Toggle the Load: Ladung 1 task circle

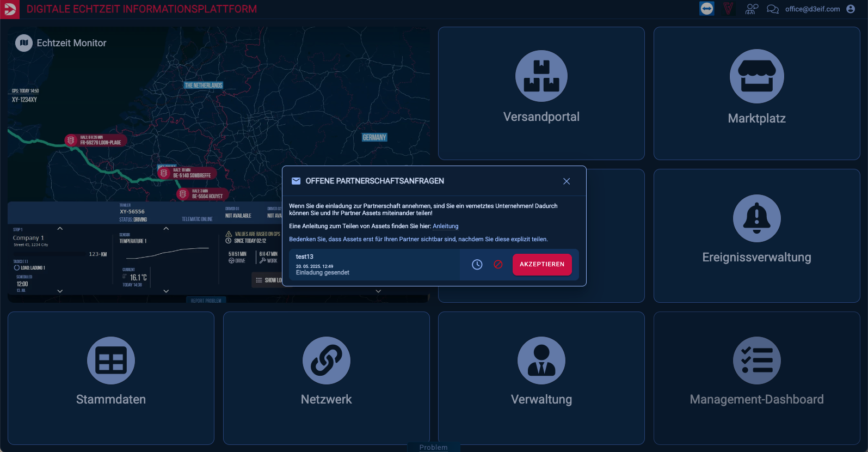[x=17, y=268]
